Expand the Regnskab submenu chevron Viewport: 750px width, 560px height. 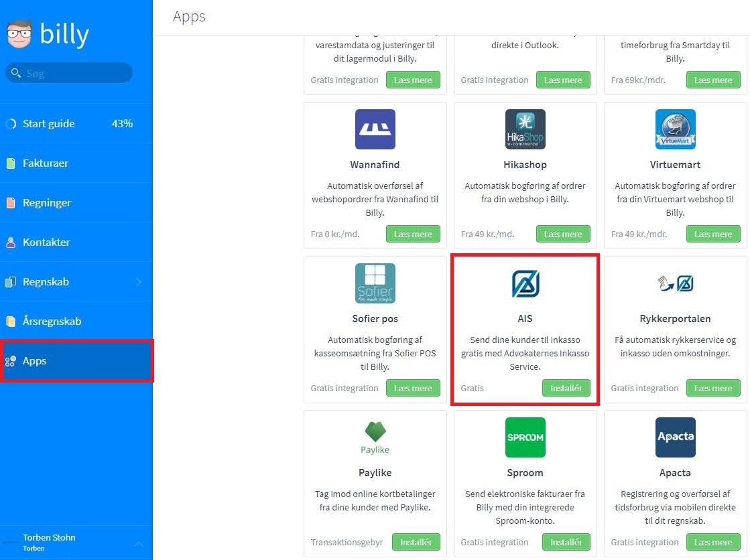[139, 281]
